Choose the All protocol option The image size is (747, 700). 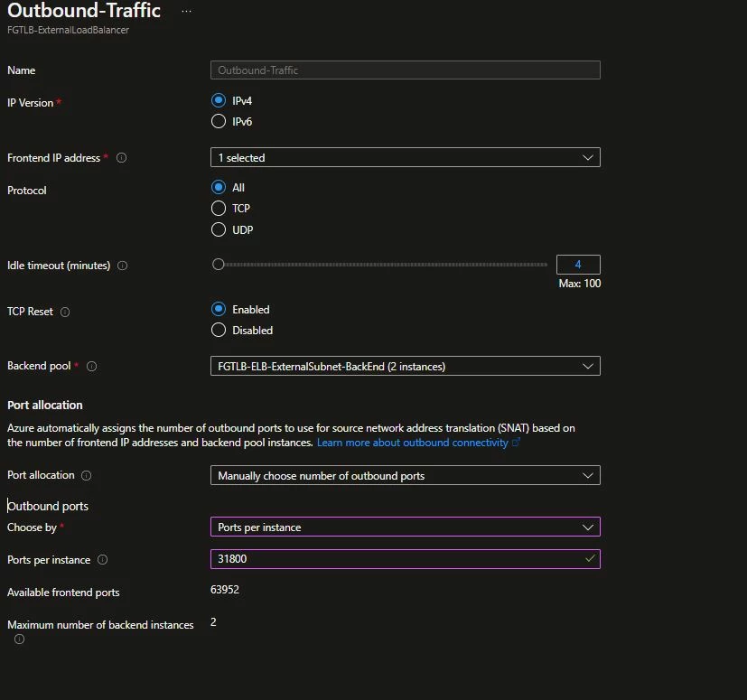[219, 187]
